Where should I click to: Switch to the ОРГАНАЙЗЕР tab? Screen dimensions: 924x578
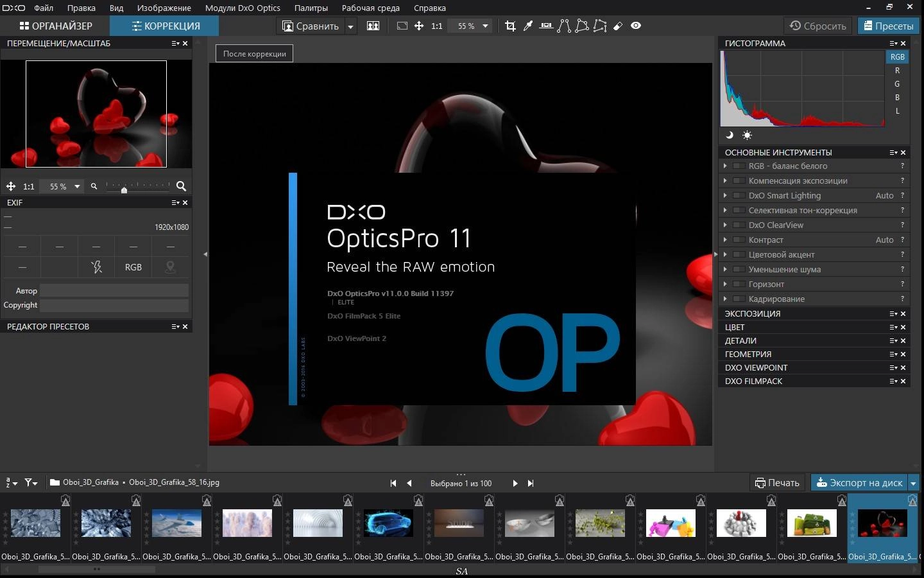(55, 26)
